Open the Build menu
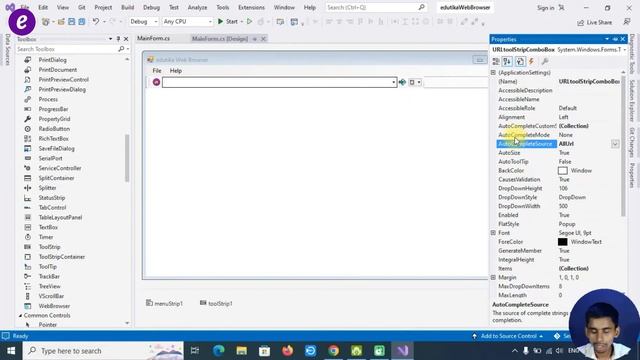 127,7
